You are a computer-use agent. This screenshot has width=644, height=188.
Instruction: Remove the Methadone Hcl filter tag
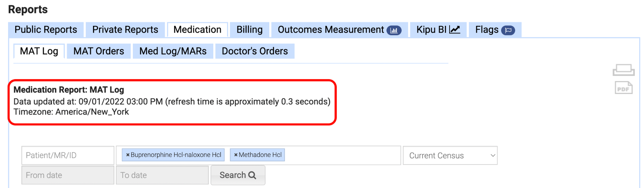[x=236, y=155]
